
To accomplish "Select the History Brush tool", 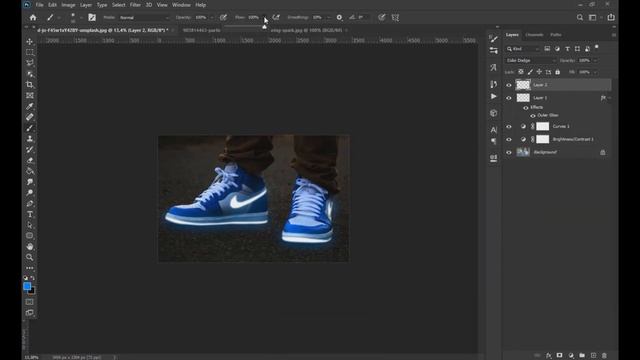I will (30, 149).
